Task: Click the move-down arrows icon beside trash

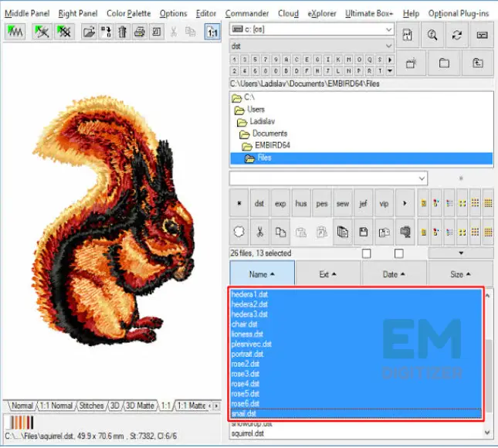Action: [106, 32]
